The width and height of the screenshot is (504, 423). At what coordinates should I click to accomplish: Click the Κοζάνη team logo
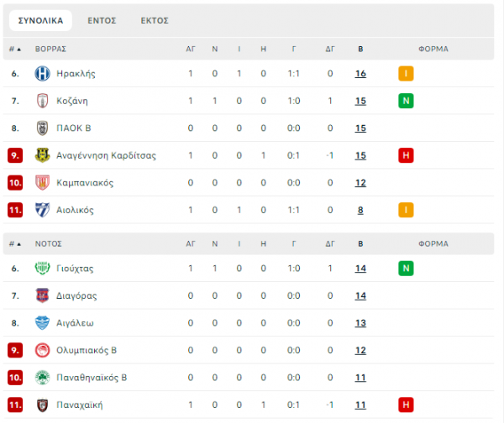[x=43, y=101]
